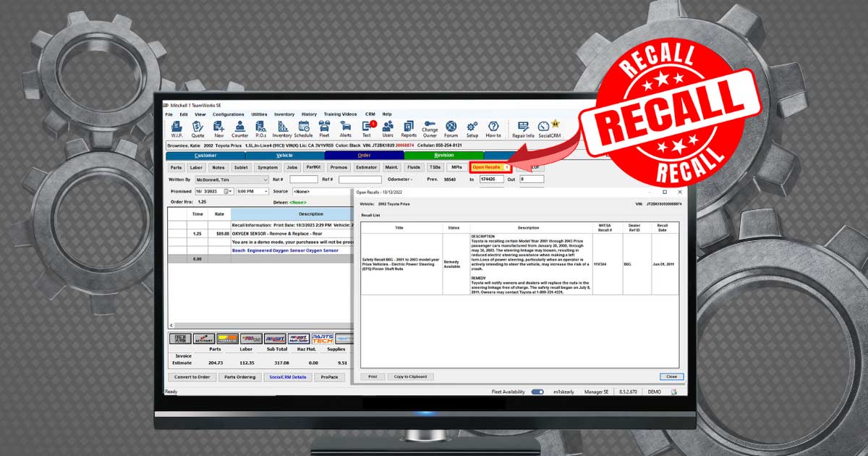Open the Utilities menu
Image resolution: width=868 pixels, height=456 pixels.
[259, 114]
